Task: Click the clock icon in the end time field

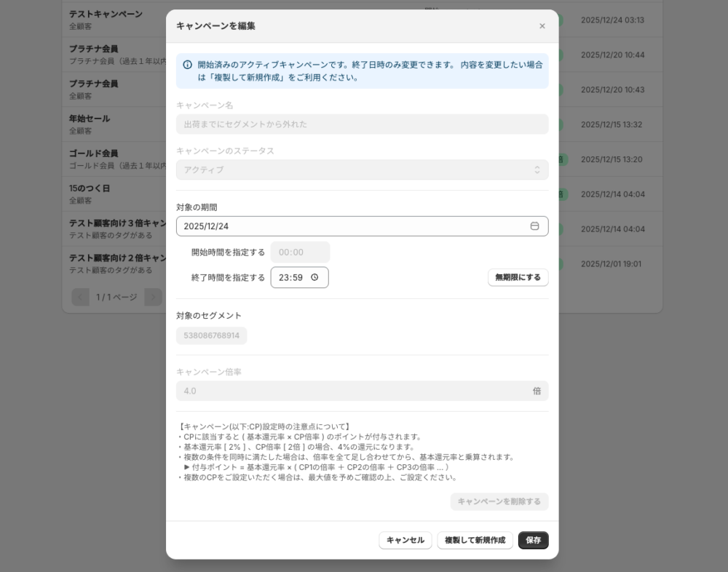Action: [314, 277]
